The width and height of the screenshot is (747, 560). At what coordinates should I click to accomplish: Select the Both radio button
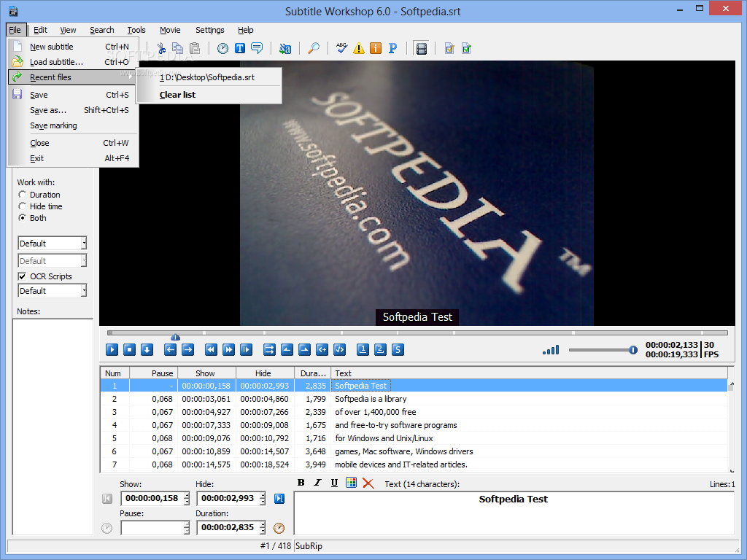[x=22, y=218]
